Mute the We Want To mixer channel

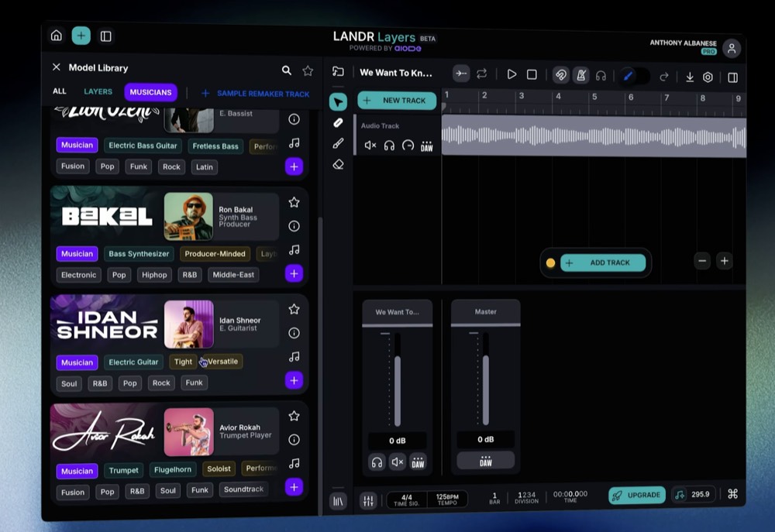398,462
